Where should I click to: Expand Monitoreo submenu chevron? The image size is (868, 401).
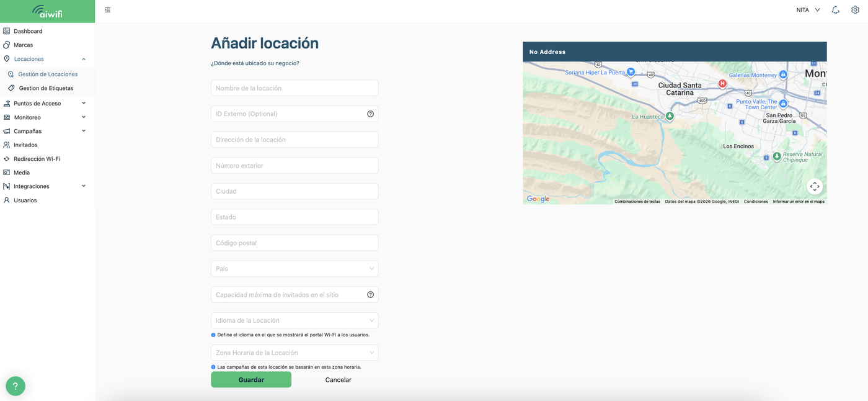click(84, 117)
